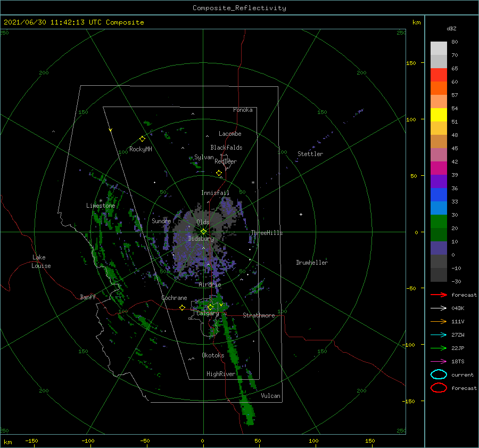Click the Blackfalds city label
Image resolution: width=479 pixels, height=448 pixels.
[226, 148]
